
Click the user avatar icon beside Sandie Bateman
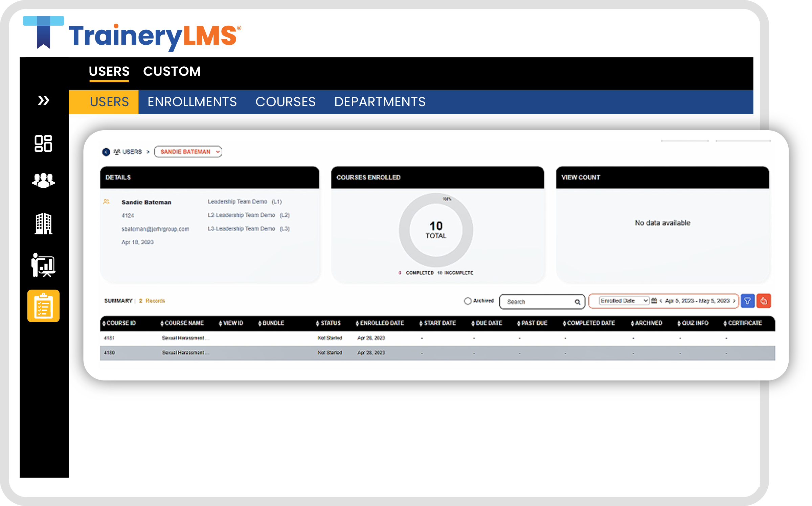coord(106,202)
